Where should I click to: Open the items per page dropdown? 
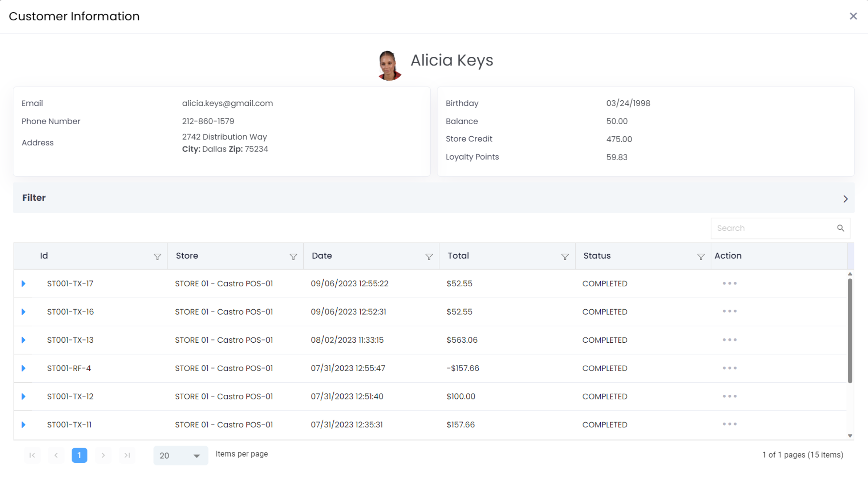pos(181,455)
